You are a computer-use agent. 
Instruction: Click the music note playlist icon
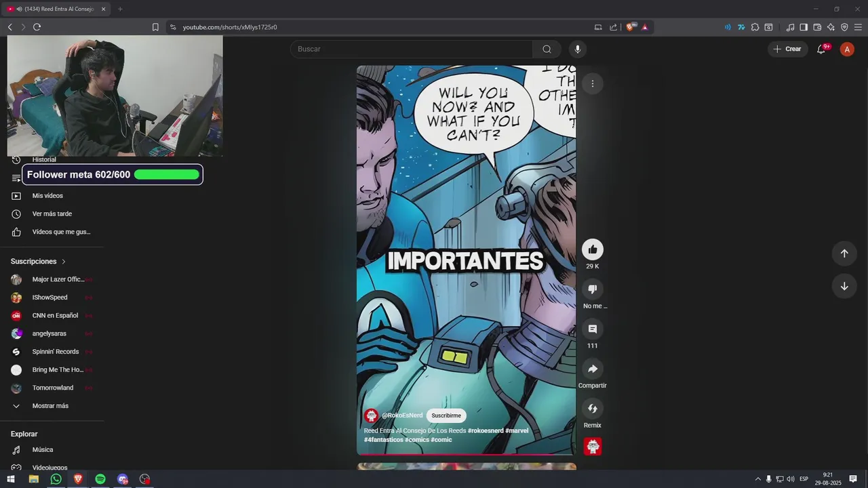pyautogui.click(x=790, y=27)
